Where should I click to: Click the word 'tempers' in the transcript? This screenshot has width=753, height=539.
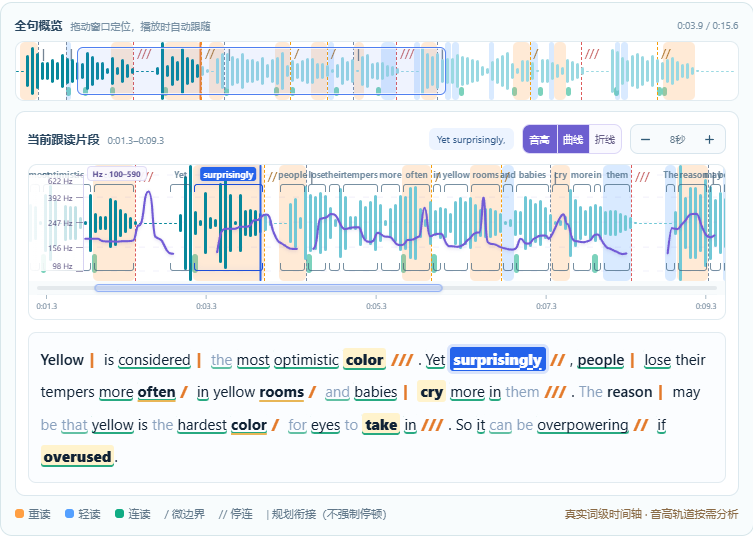click(68, 392)
